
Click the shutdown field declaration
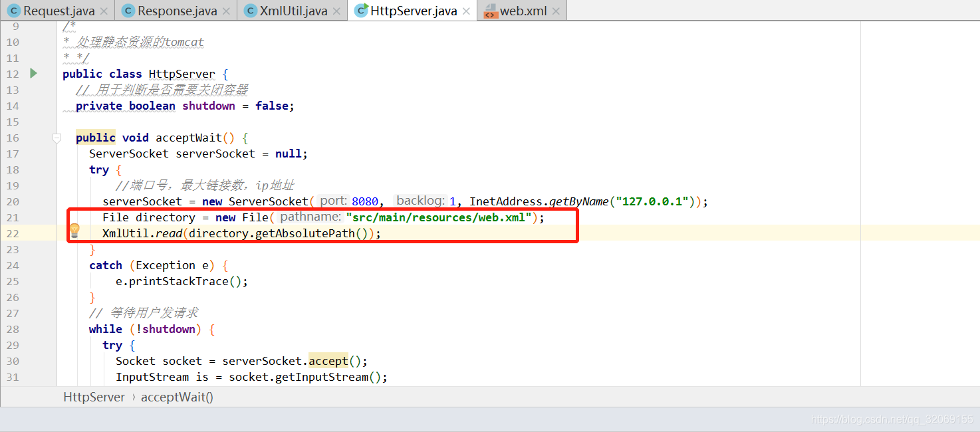(x=209, y=106)
